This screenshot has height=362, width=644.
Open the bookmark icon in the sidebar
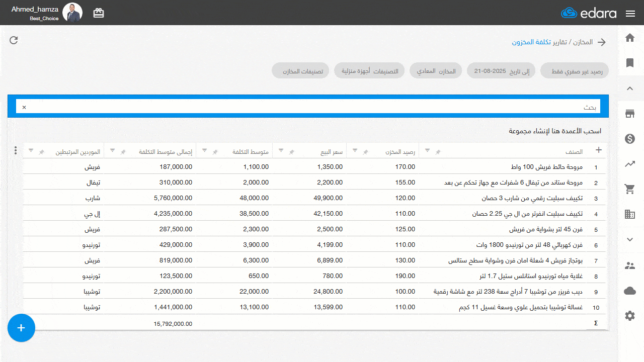point(629,63)
